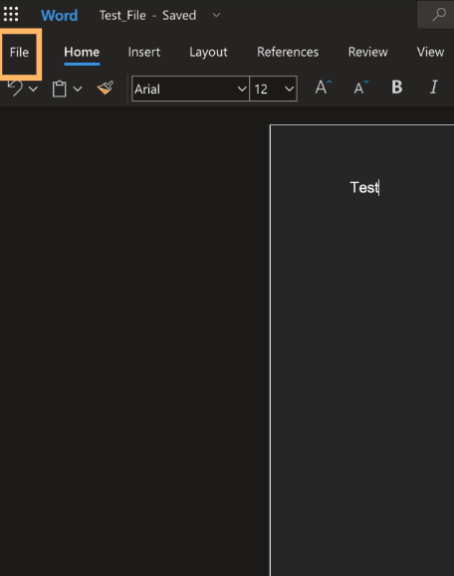Go to the References tab
The image size is (454, 576).
click(x=288, y=52)
